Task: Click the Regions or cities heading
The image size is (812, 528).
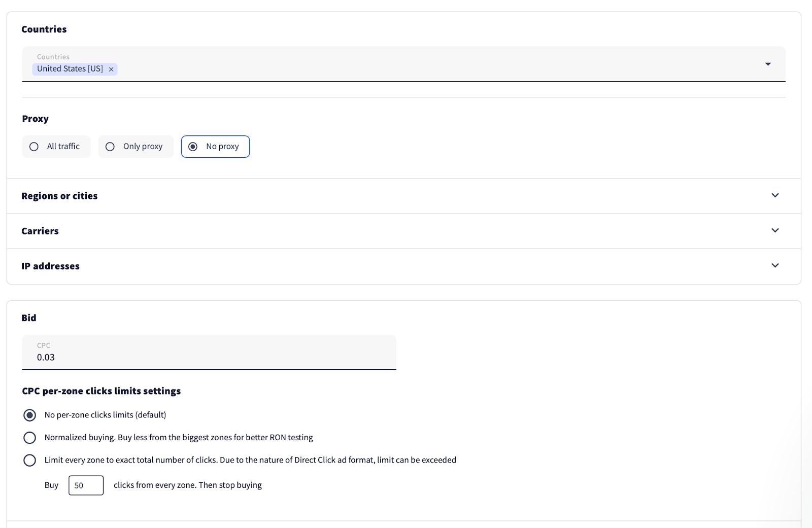Action: click(59, 196)
